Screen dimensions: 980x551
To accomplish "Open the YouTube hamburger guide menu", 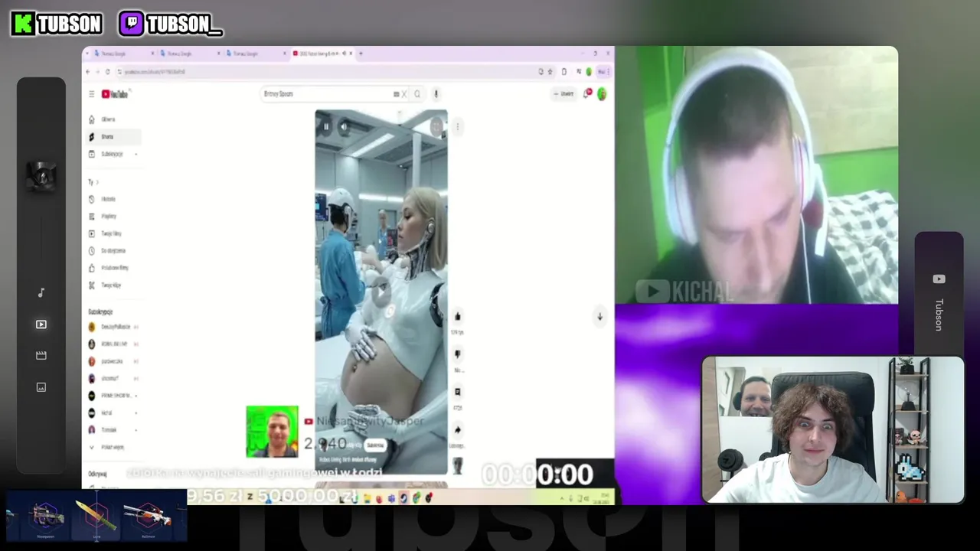I will pyautogui.click(x=91, y=94).
